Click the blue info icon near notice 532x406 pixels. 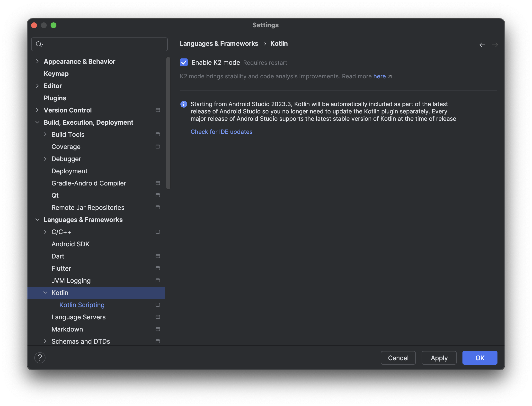coord(184,104)
